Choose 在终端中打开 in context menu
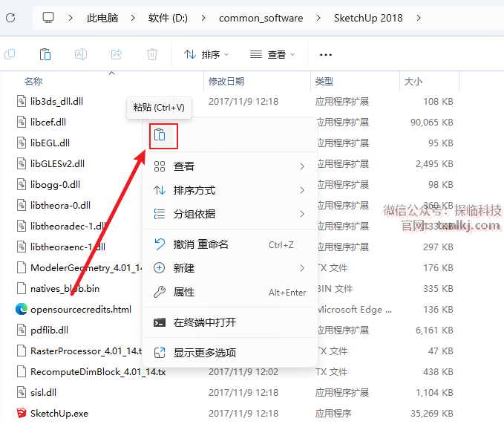The width and height of the screenshot is (504, 430). pos(229,322)
